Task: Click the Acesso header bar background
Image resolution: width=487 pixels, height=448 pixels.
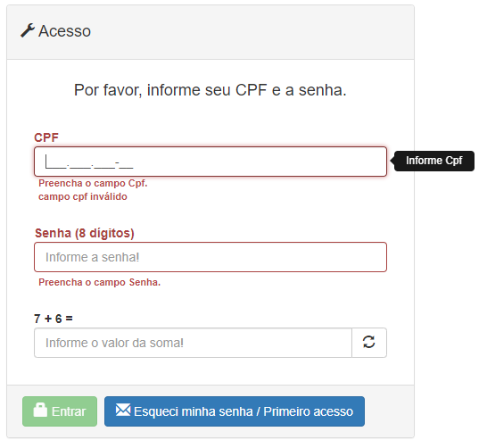Action: tap(249, 32)
